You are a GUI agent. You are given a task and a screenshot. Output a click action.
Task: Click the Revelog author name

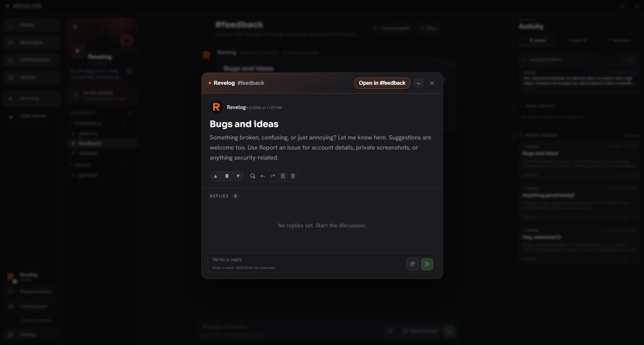[236, 107]
